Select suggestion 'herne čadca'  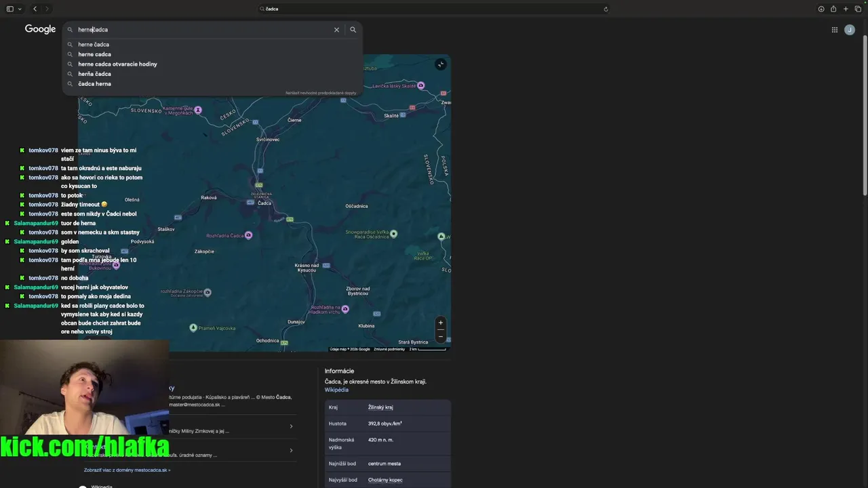point(94,45)
